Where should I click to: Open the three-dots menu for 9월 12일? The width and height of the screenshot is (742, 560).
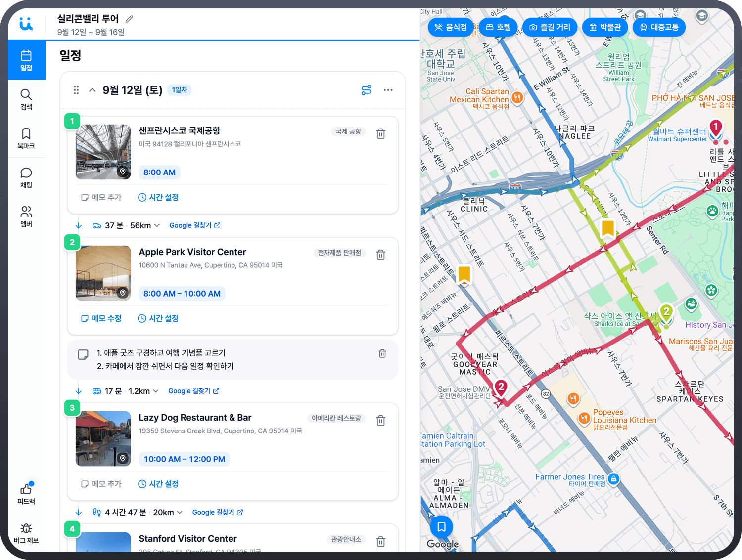pyautogui.click(x=388, y=90)
